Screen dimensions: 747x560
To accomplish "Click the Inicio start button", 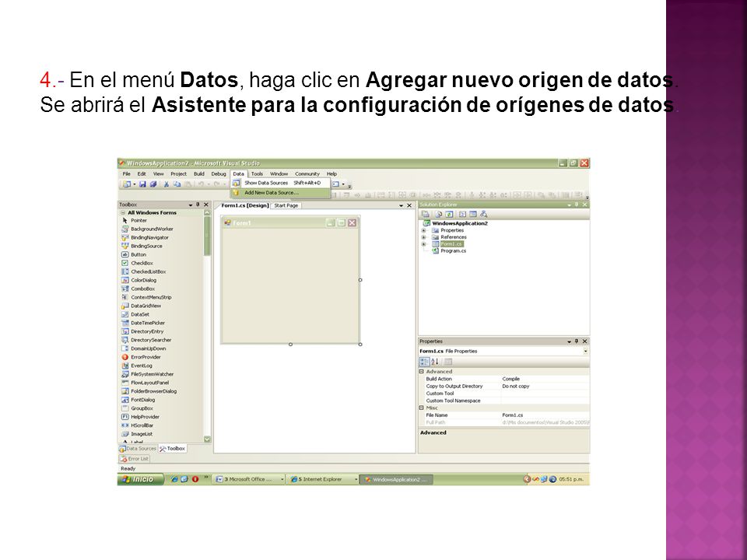I will (141, 480).
